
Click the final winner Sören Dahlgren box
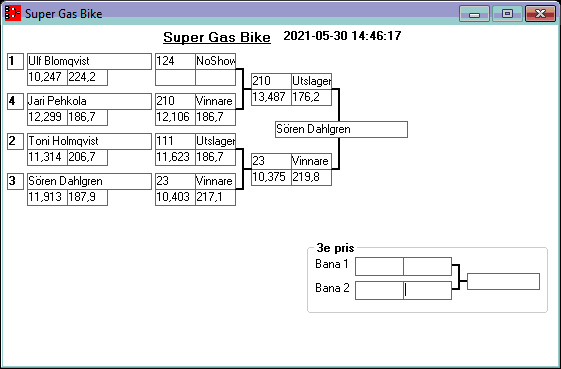click(x=341, y=130)
